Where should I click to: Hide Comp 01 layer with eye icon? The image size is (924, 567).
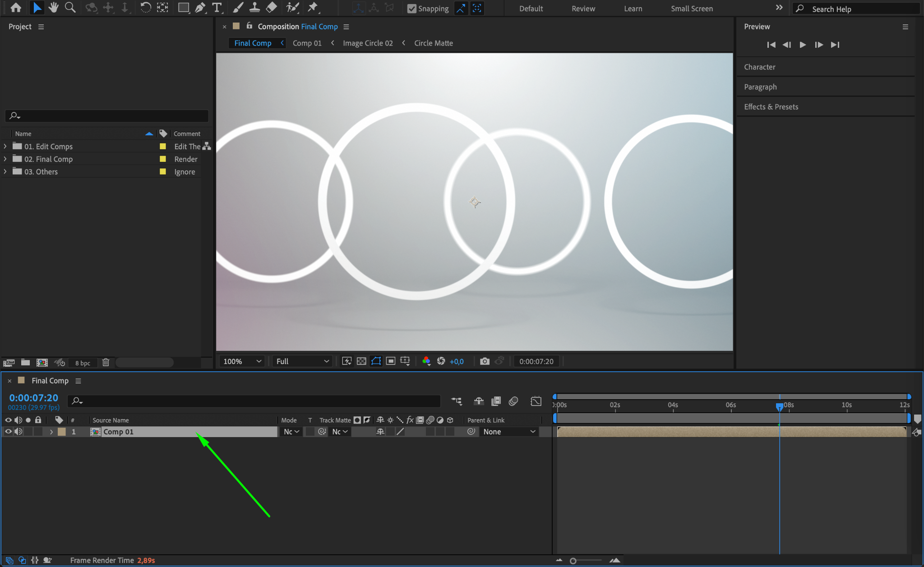[8, 432]
